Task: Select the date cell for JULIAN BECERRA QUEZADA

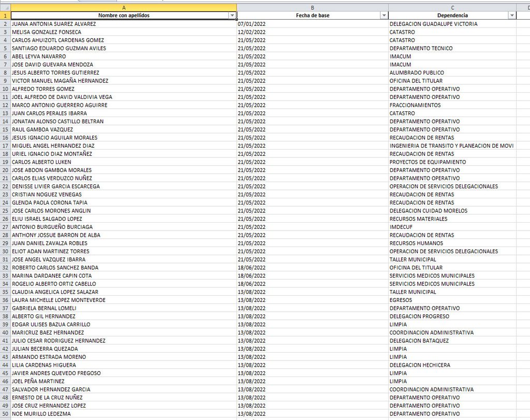Action: coord(313,349)
